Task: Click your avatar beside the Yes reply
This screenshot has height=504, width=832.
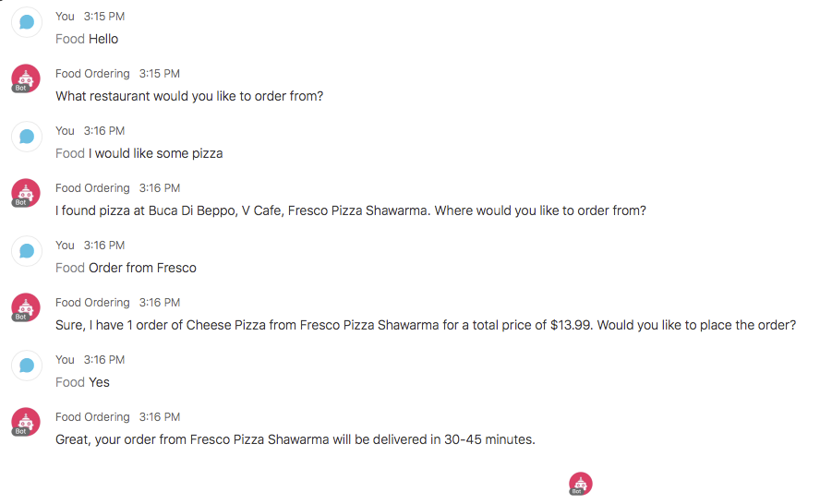Action: (x=27, y=366)
